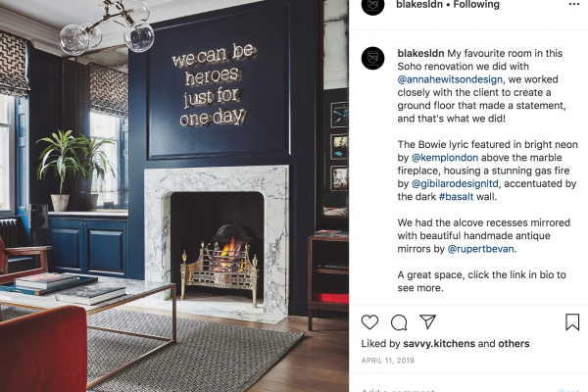Visit the @kemplondon profile mention
This screenshot has width=588, height=392.
[445, 158]
